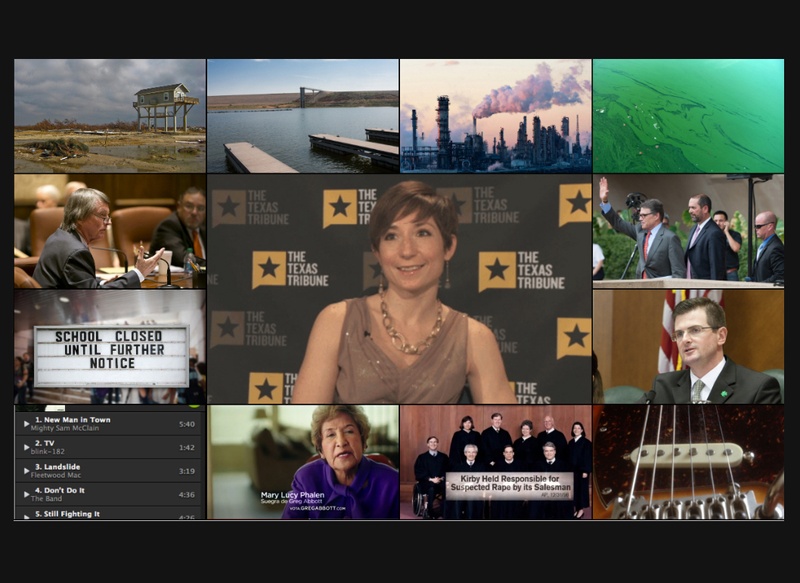This screenshot has width=800, height=583.
Task: Play track 4 Don't Do It
Action: click(x=26, y=494)
